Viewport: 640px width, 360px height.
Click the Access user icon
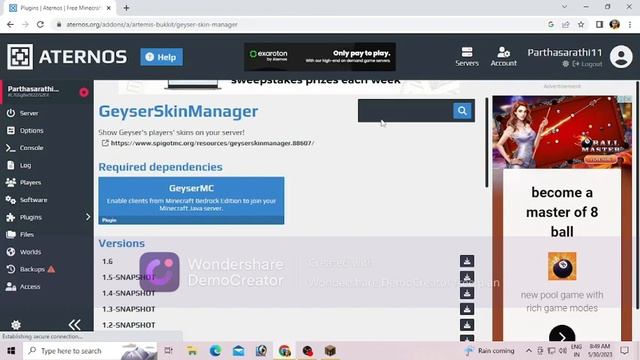(11, 287)
